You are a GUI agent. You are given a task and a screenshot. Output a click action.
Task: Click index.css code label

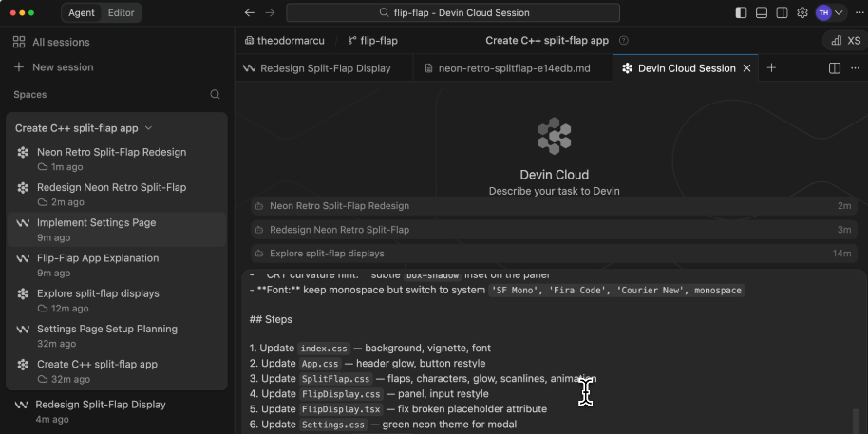click(x=325, y=349)
